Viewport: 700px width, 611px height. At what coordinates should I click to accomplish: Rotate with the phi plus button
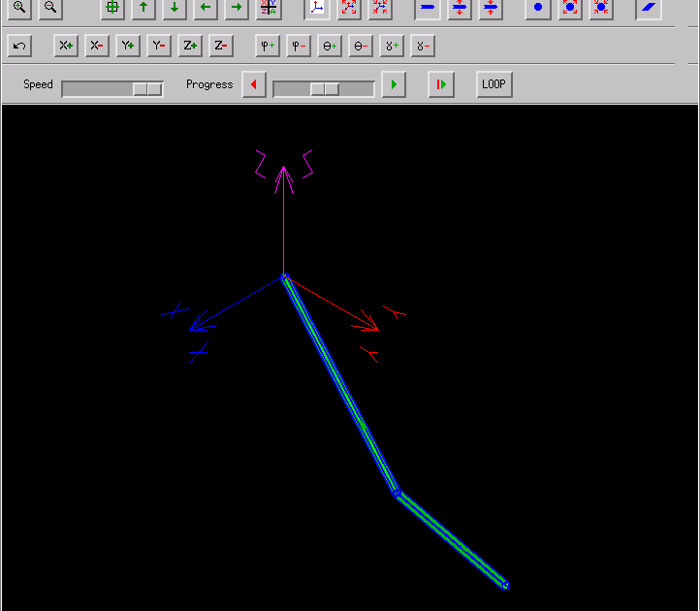tap(268, 46)
